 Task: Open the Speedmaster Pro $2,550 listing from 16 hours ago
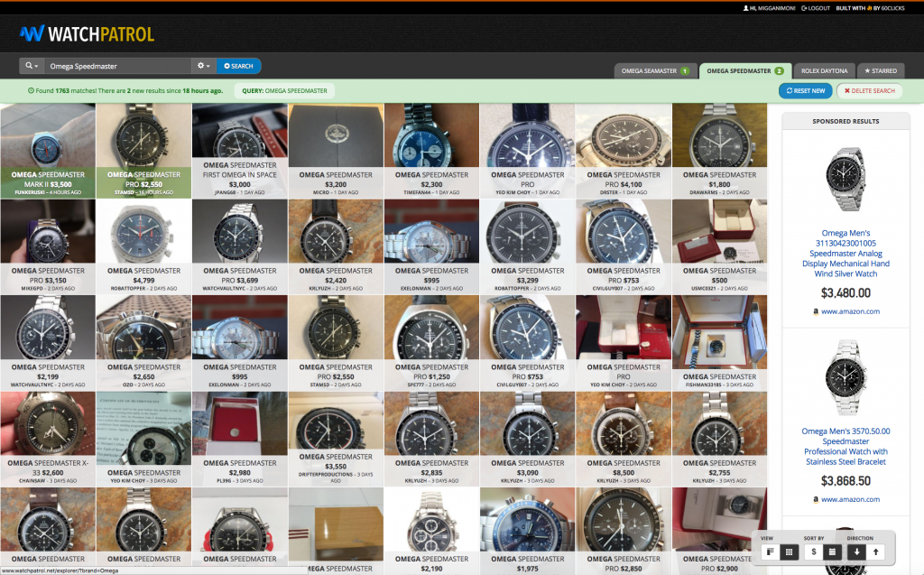pyautogui.click(x=143, y=151)
